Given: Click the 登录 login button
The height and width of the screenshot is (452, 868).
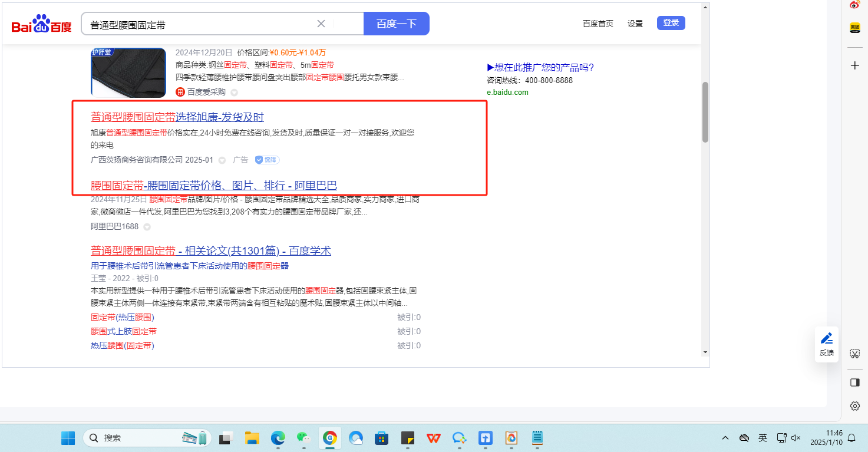Looking at the screenshot, I should coord(671,23).
